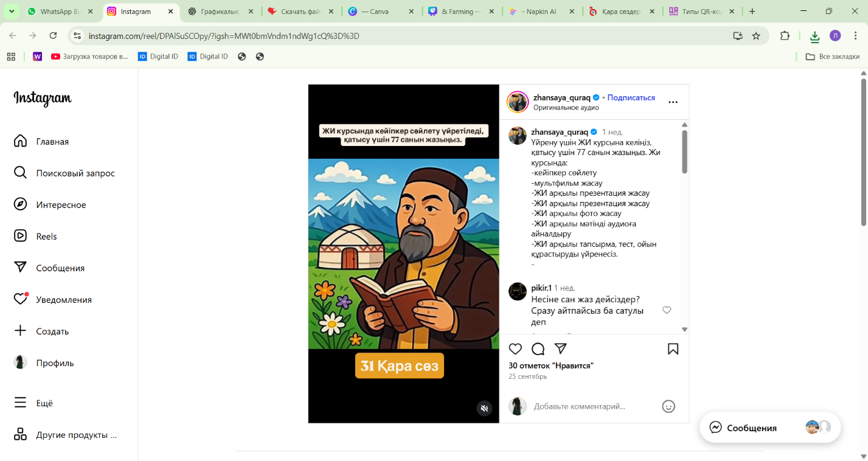Screen dimensions: 868x461
Task: Click the zhansaya_quraq avatar in post header
Action: [518, 102]
